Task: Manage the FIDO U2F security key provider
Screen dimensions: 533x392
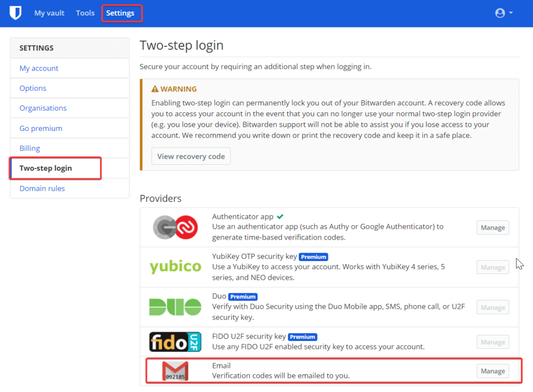Action: [492, 342]
